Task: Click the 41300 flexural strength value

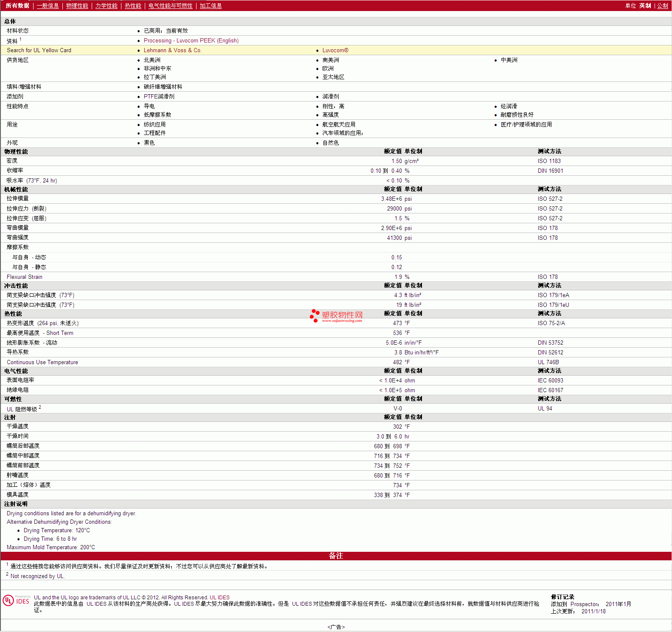Action: coord(394,238)
